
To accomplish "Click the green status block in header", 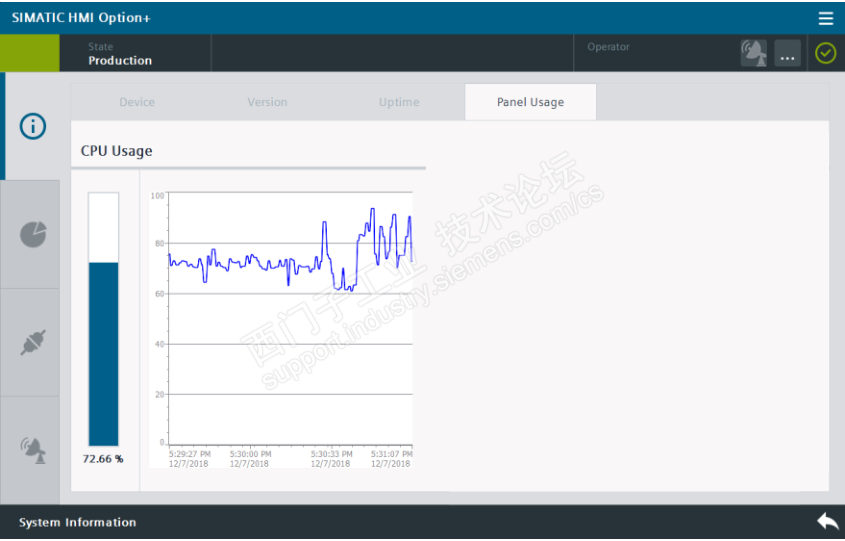I will [30, 53].
